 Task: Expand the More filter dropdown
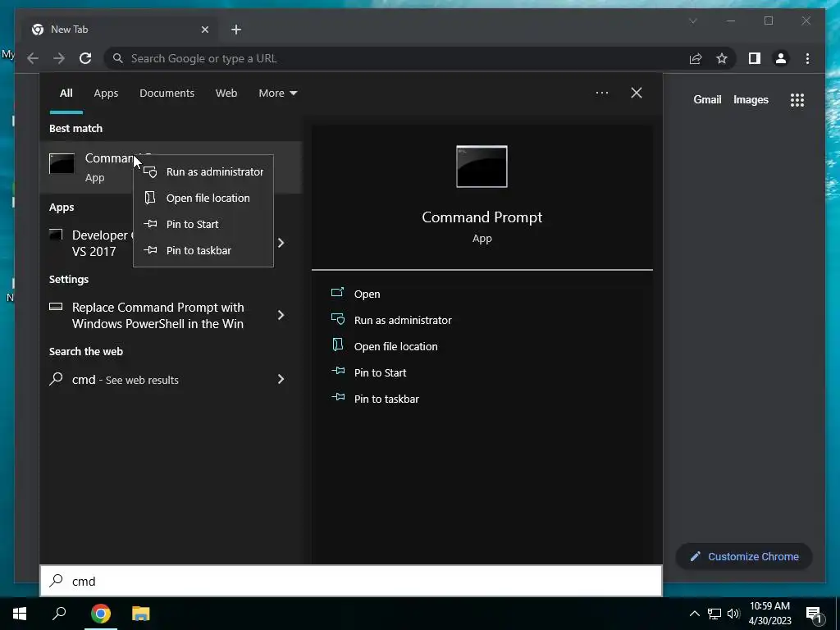coord(277,94)
